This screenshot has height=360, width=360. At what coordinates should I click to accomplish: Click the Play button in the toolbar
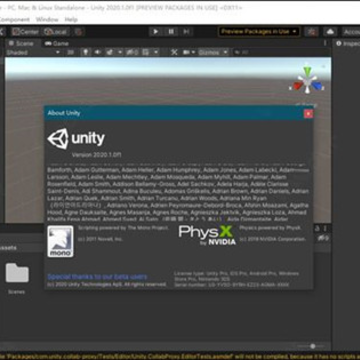coord(155,32)
